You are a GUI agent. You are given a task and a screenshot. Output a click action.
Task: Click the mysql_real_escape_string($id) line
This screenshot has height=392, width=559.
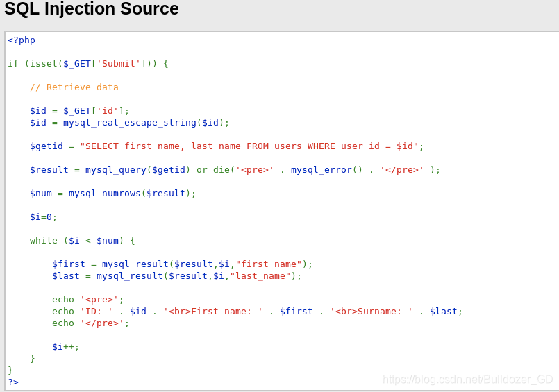(129, 123)
